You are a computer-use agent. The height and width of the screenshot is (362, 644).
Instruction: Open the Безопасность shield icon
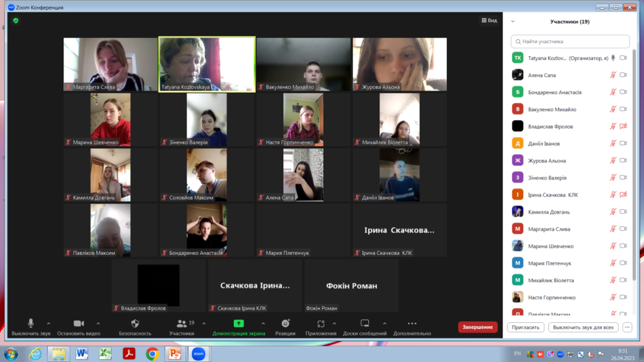pyautogui.click(x=135, y=323)
